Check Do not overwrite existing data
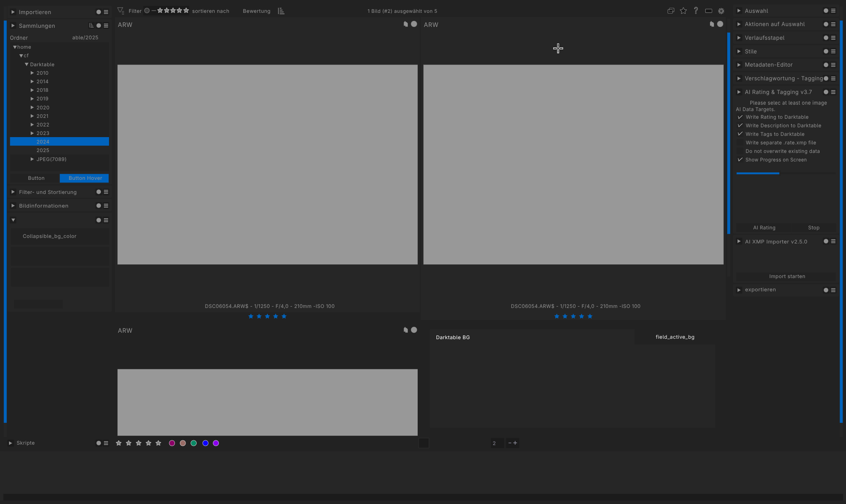The width and height of the screenshot is (846, 504). [740, 151]
